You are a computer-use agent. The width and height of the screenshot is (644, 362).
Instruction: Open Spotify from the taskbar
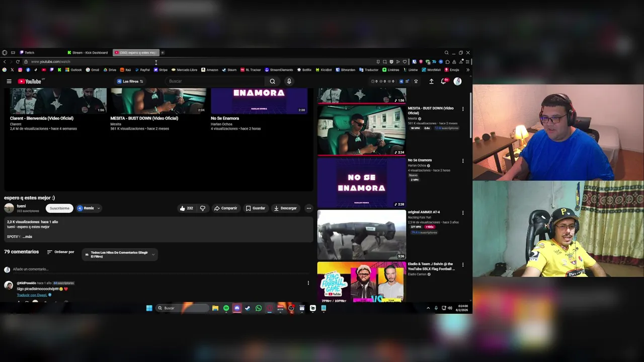(226, 308)
